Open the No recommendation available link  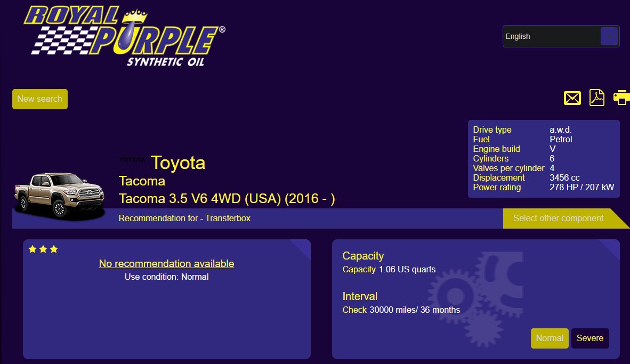click(166, 264)
